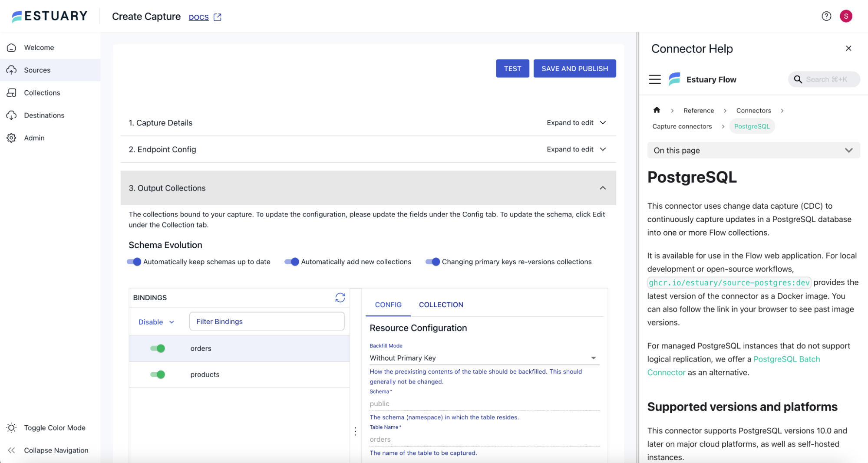Viewport: 868px width, 463px height.
Task: Click Collapse Navigation label
Action: click(56, 450)
